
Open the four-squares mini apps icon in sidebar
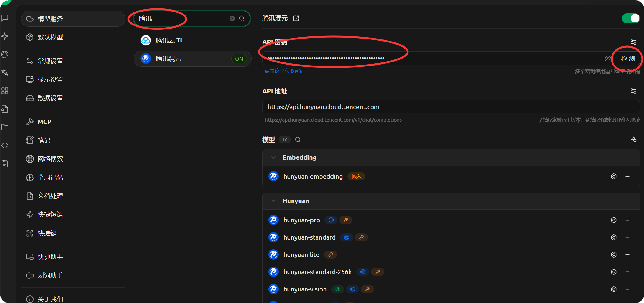tap(5, 91)
